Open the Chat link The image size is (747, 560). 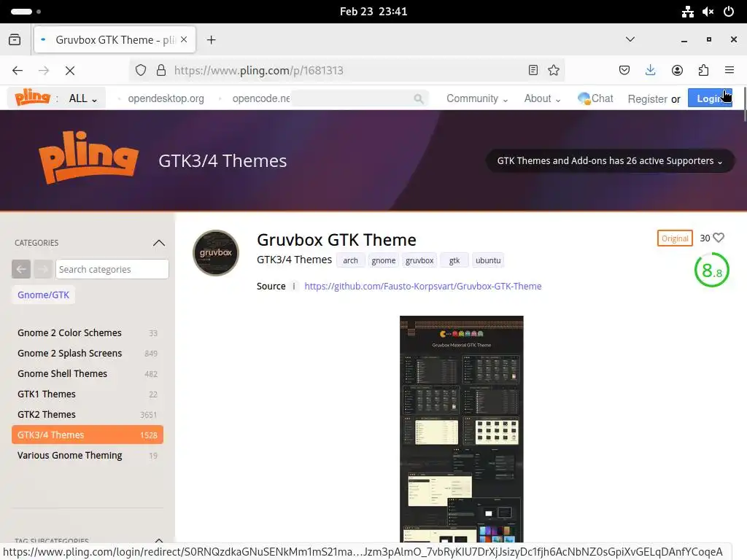(595, 98)
